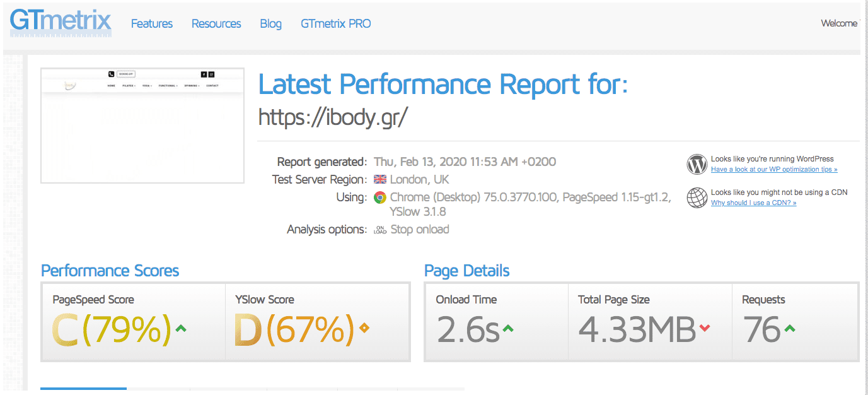Click the CDN globe icon
Viewport: 868px width, 395px height.
697,197
